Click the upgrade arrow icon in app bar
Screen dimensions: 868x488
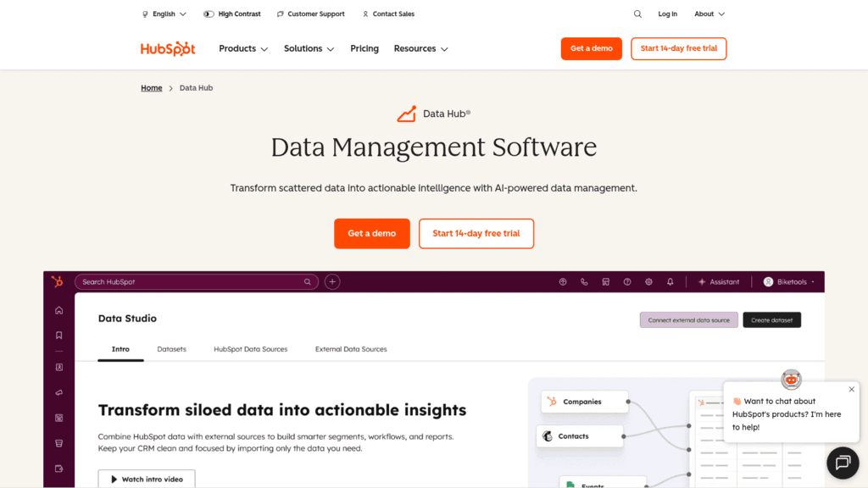point(563,281)
